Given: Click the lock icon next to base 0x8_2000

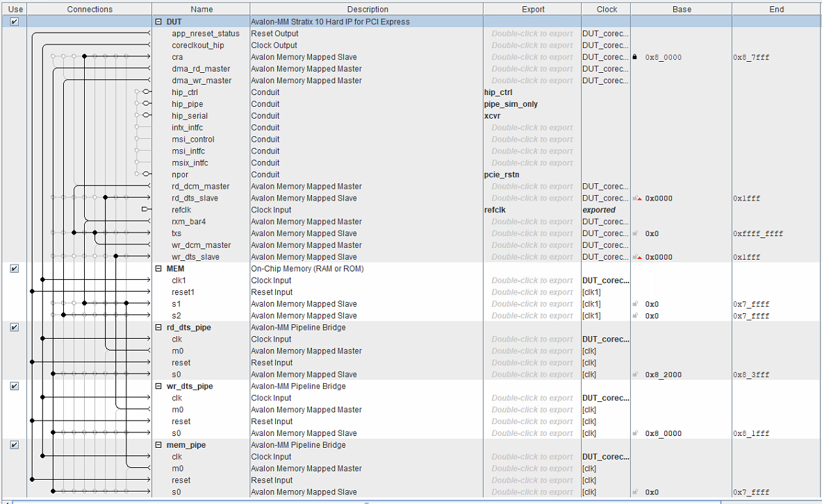Looking at the screenshot, I should [x=635, y=375].
